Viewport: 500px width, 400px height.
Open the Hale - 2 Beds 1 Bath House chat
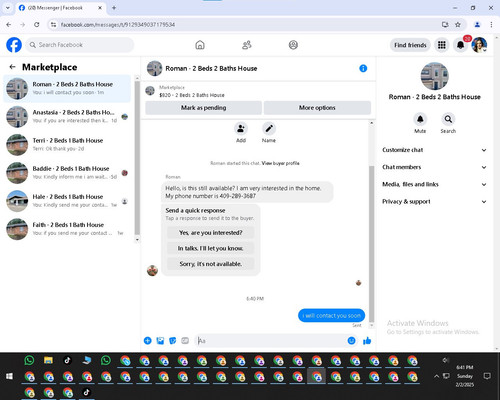[x=67, y=201]
